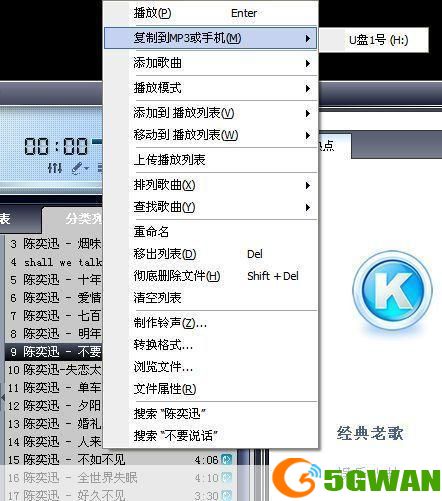Open 转换格式... from the menu
Screen dimensions: 442x501
click(x=211, y=345)
